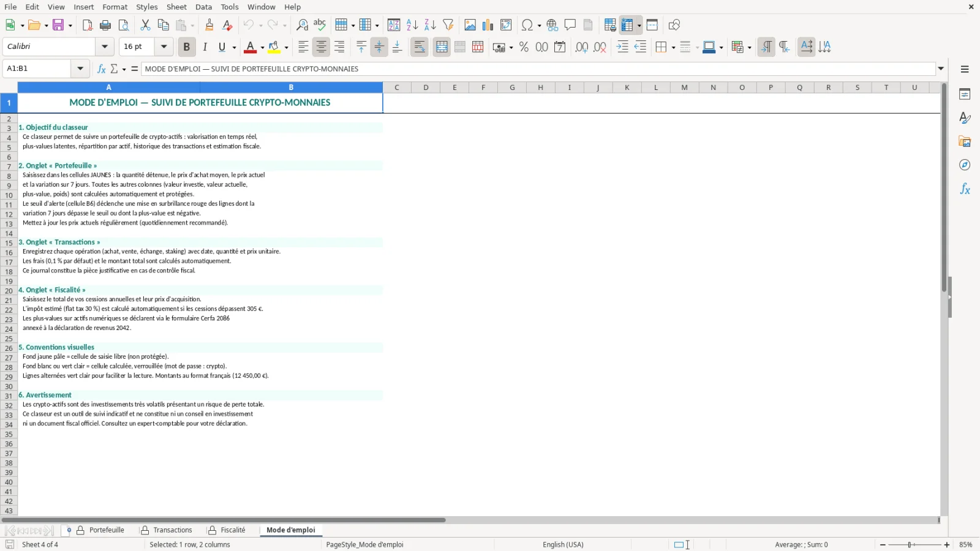Click Sort Ascending icon
This screenshot has height=551, width=980.
[412, 25]
